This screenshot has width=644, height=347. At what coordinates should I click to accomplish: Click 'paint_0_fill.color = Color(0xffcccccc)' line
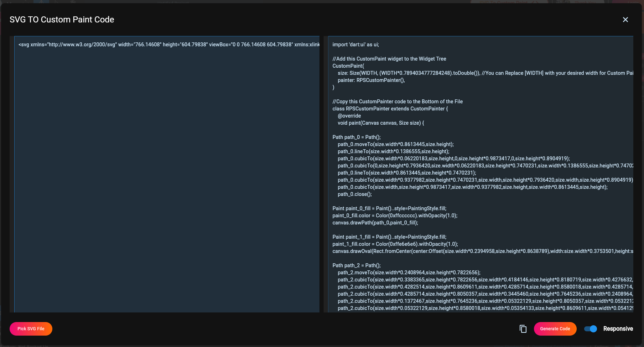pyautogui.click(x=395, y=216)
